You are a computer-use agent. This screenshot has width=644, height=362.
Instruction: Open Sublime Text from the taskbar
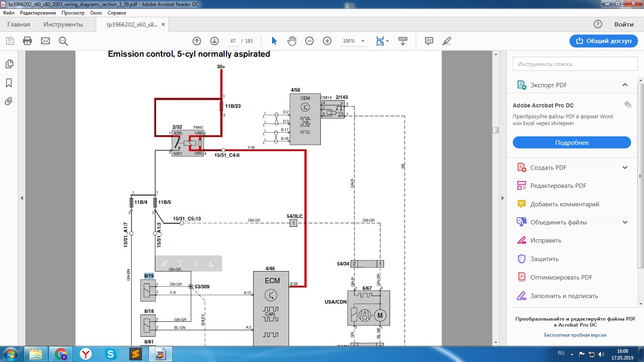point(136,354)
